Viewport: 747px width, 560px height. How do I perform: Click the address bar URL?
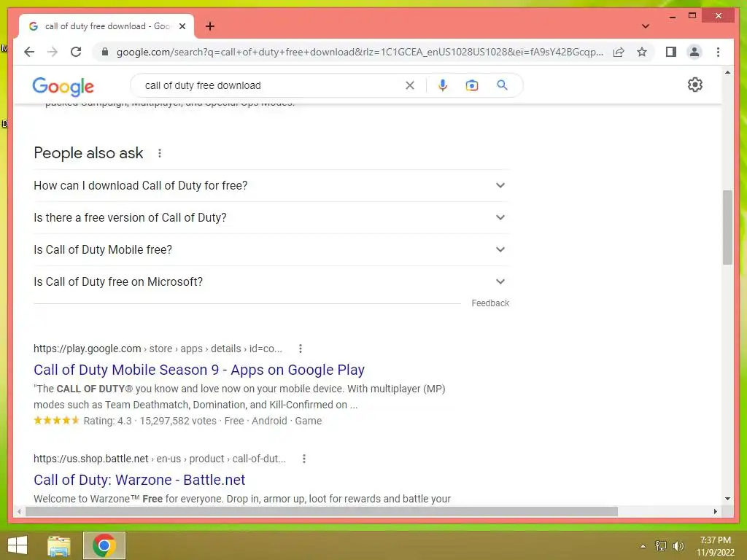click(x=360, y=52)
